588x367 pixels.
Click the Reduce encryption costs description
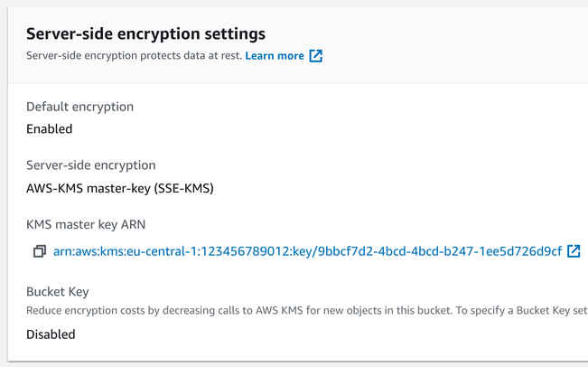point(307,311)
